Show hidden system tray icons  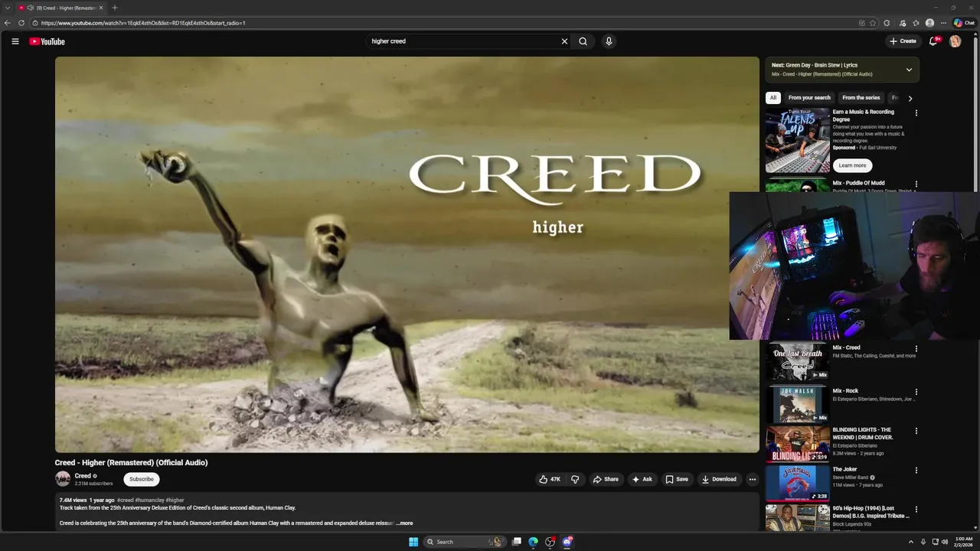tap(911, 542)
